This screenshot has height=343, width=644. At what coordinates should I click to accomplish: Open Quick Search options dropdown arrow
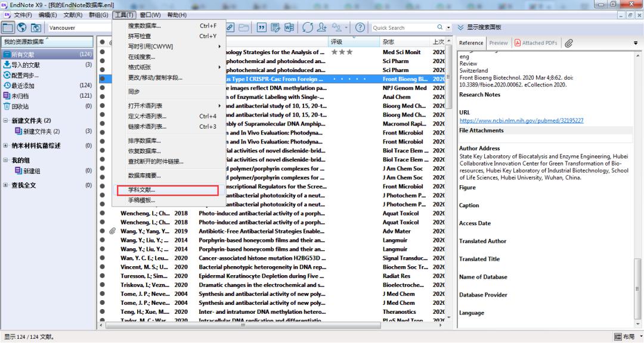[x=448, y=27]
